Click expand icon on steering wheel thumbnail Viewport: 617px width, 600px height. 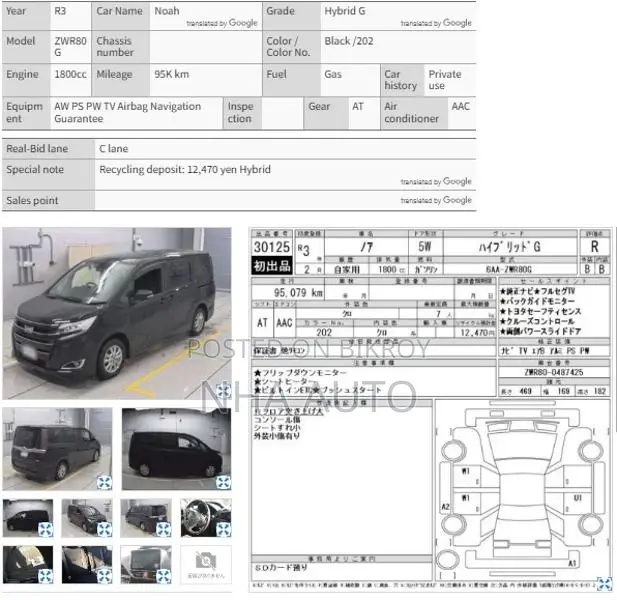pos(224,530)
